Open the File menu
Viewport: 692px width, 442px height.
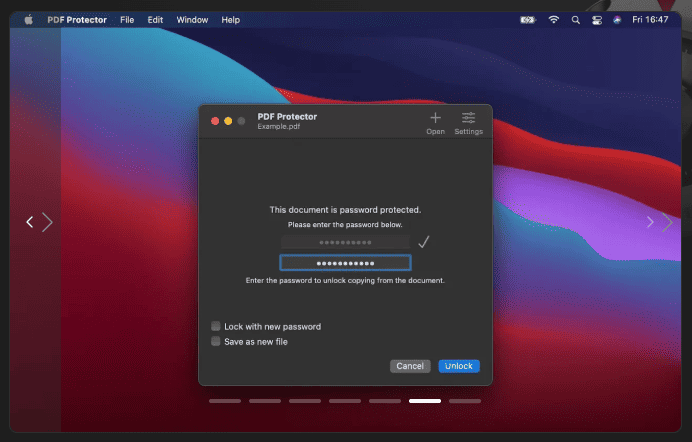127,20
